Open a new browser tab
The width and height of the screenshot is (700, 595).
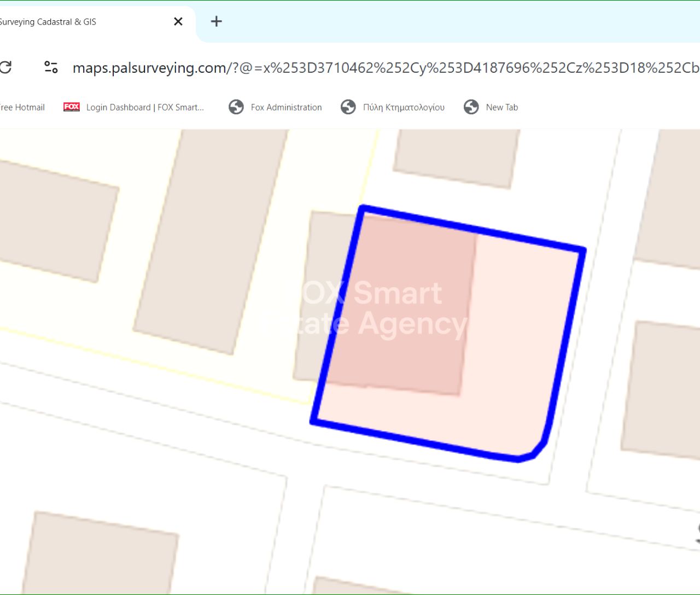tap(217, 21)
